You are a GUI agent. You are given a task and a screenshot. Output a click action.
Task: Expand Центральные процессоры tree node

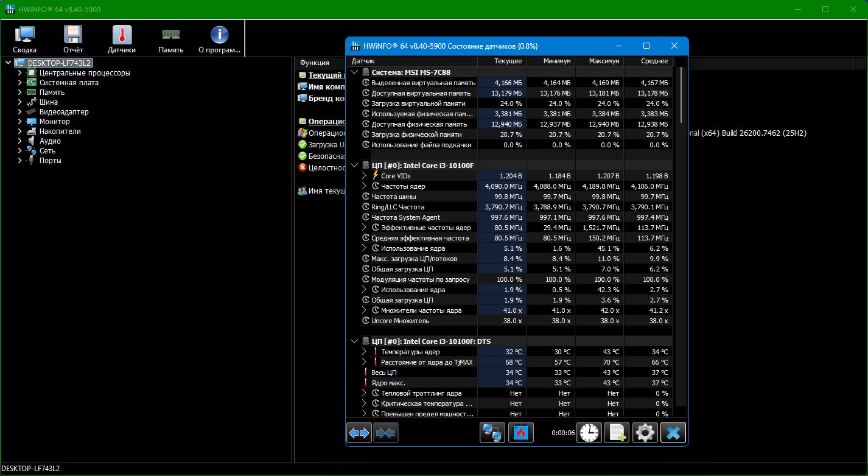tap(19, 73)
